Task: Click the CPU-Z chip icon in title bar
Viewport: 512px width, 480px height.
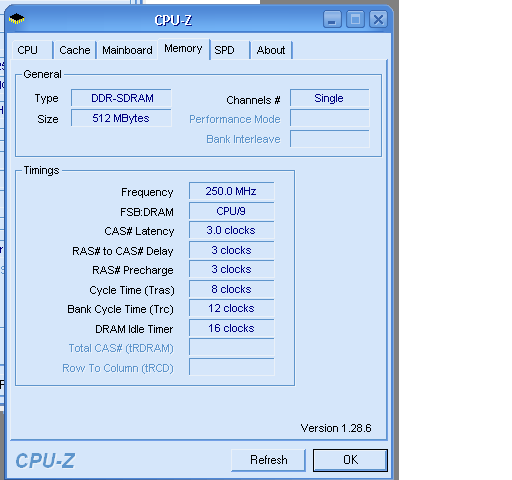Action: point(16,19)
